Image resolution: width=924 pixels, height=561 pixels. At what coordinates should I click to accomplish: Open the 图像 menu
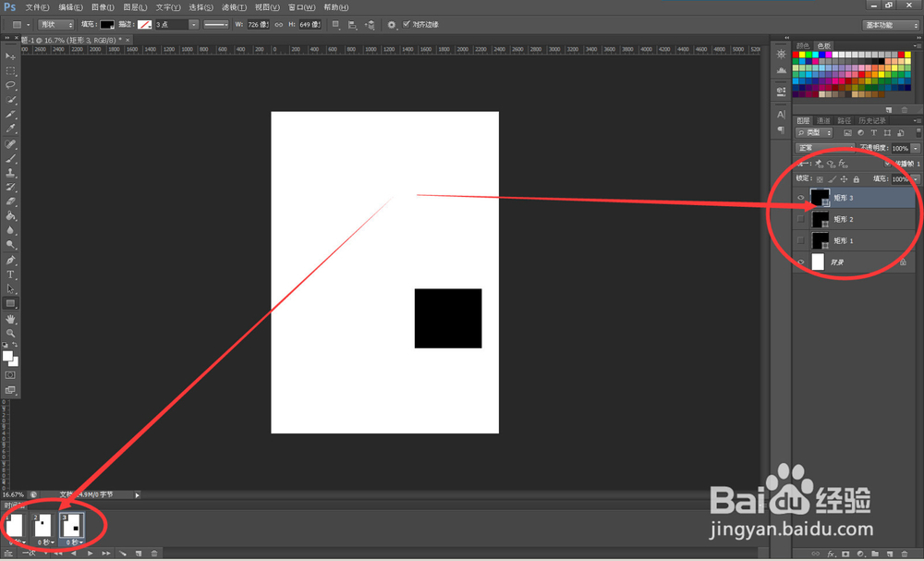point(101,6)
